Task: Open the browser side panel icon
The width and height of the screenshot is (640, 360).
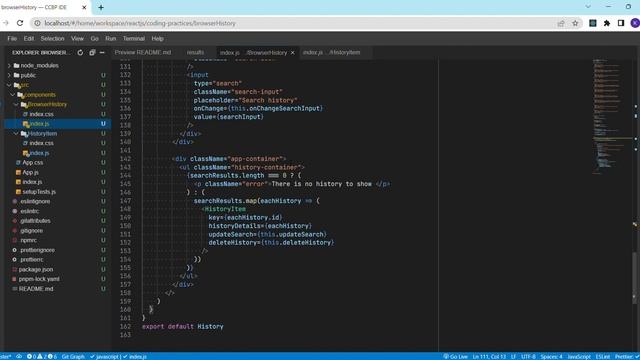Action: pyautogui.click(x=621, y=23)
